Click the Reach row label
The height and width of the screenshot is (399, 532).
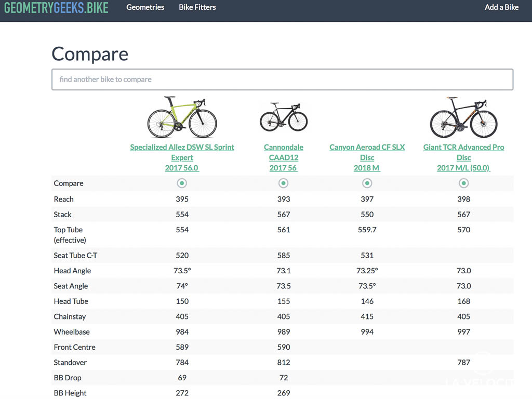(63, 199)
